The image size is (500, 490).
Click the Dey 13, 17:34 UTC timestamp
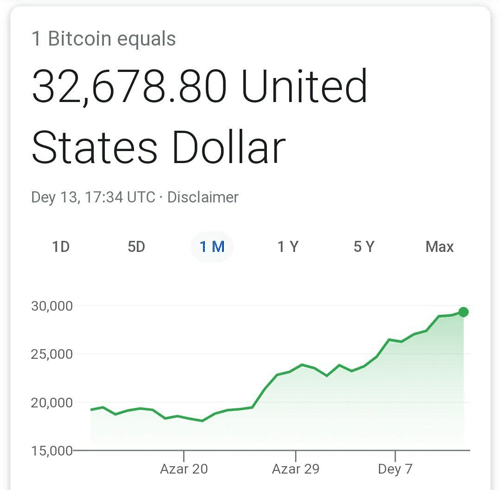93,197
